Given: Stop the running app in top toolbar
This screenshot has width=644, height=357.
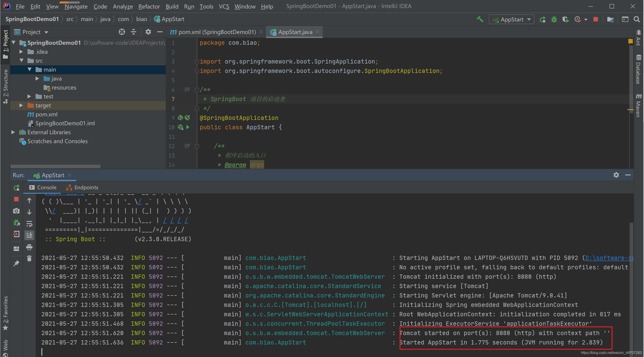Looking at the screenshot, I should click(595, 19).
